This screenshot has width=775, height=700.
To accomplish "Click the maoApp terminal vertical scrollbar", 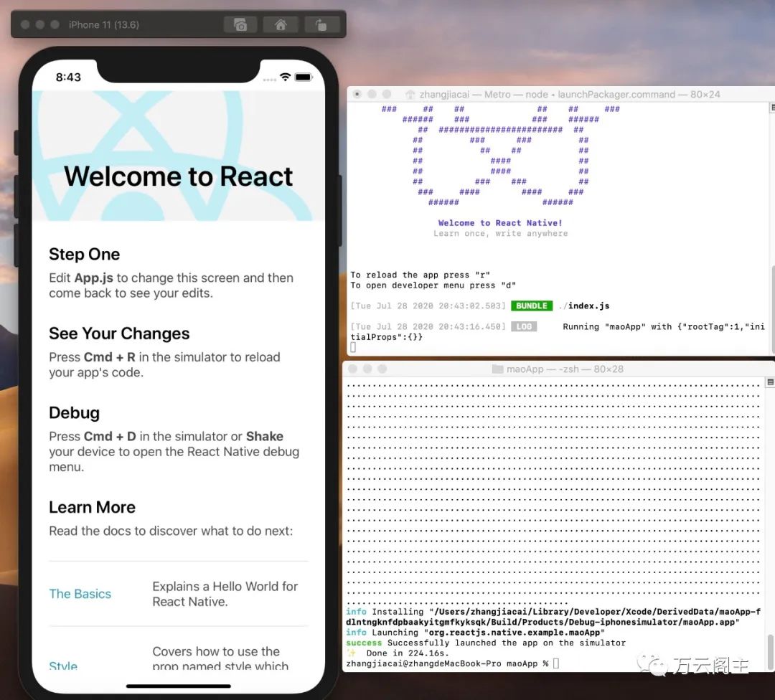I will (770, 651).
